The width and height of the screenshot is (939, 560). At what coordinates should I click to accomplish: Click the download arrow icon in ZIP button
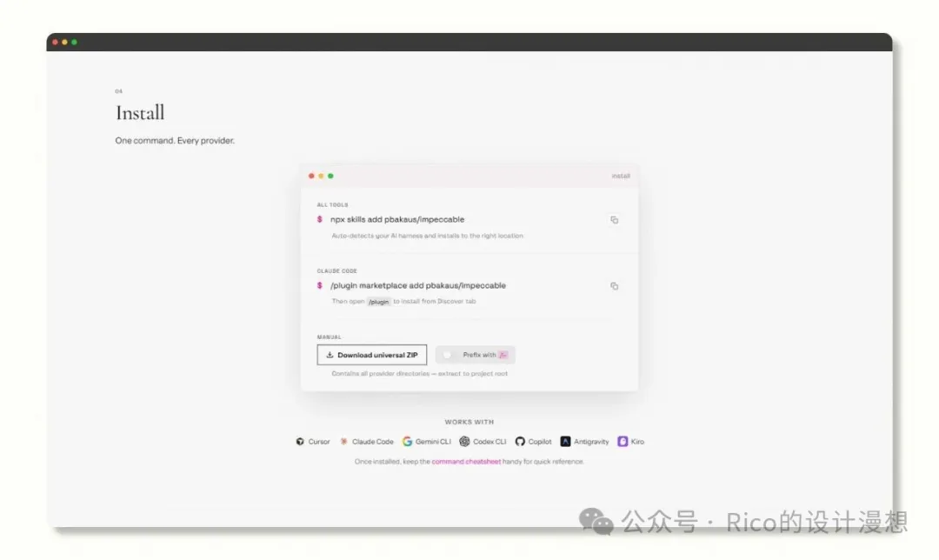point(330,355)
